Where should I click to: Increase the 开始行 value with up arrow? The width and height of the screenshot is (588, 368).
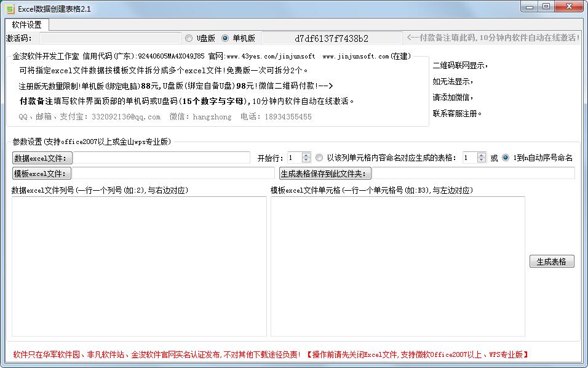pyautogui.click(x=306, y=155)
